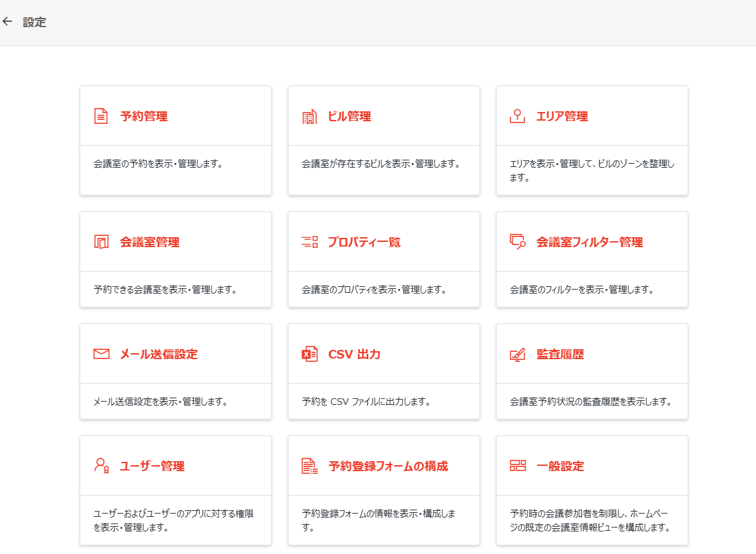This screenshot has width=756, height=554.
Task: Click text 会議室が存在するビルを表示・管理します。
Action: [381, 164]
